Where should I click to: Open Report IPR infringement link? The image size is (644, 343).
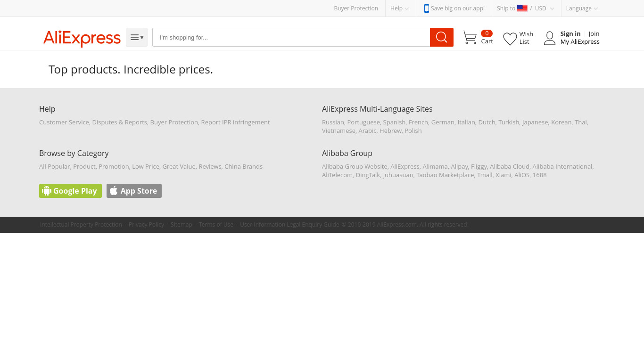click(235, 122)
